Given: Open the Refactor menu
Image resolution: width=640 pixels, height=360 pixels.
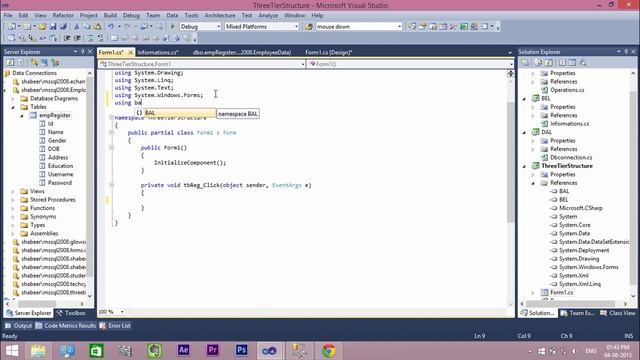Looking at the screenshot, I should (x=63, y=16).
